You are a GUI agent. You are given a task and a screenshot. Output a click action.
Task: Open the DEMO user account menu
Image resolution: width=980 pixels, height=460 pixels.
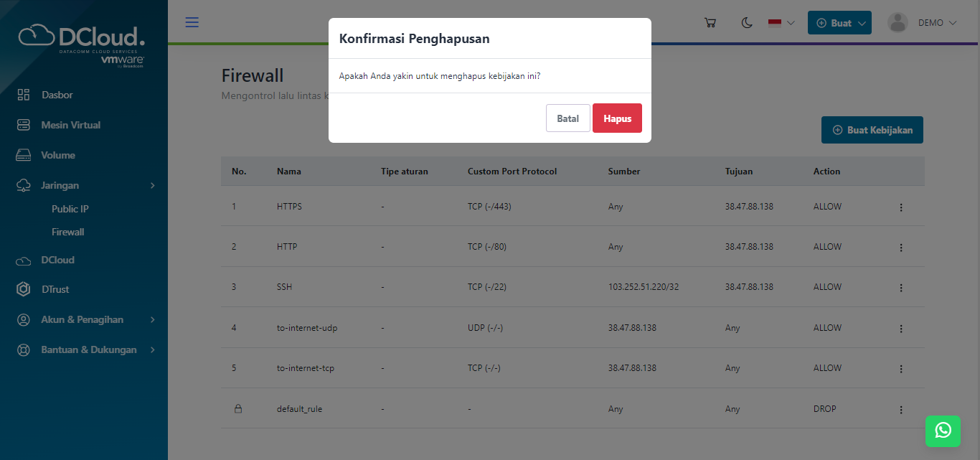click(x=923, y=23)
